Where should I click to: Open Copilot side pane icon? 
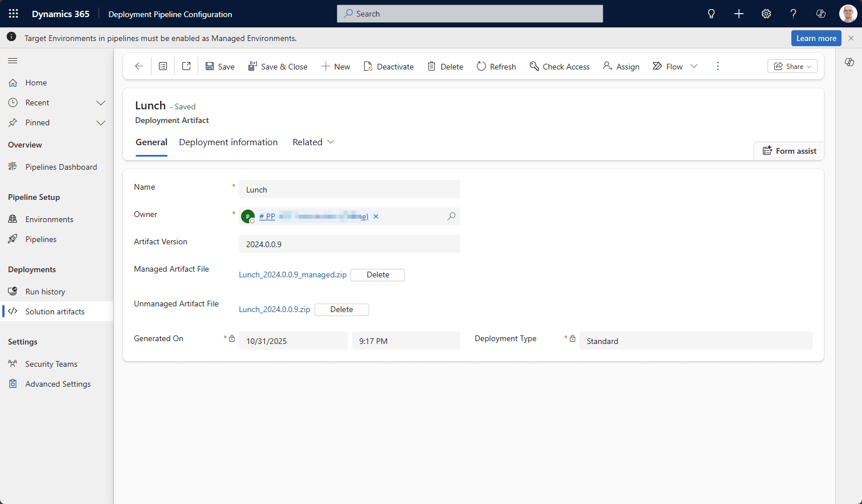[x=849, y=62]
